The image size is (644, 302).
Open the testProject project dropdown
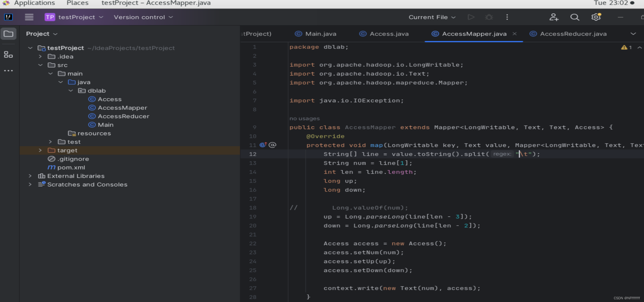tap(74, 17)
